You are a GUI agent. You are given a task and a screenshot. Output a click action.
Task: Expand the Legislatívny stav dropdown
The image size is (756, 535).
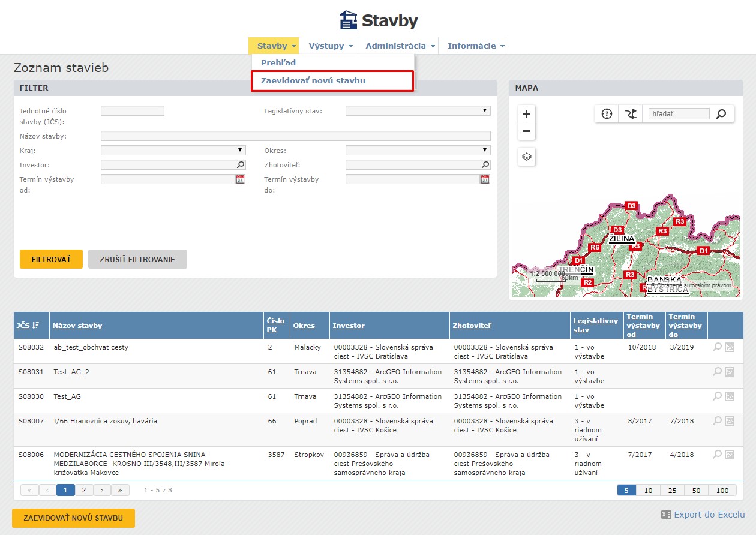click(418, 110)
